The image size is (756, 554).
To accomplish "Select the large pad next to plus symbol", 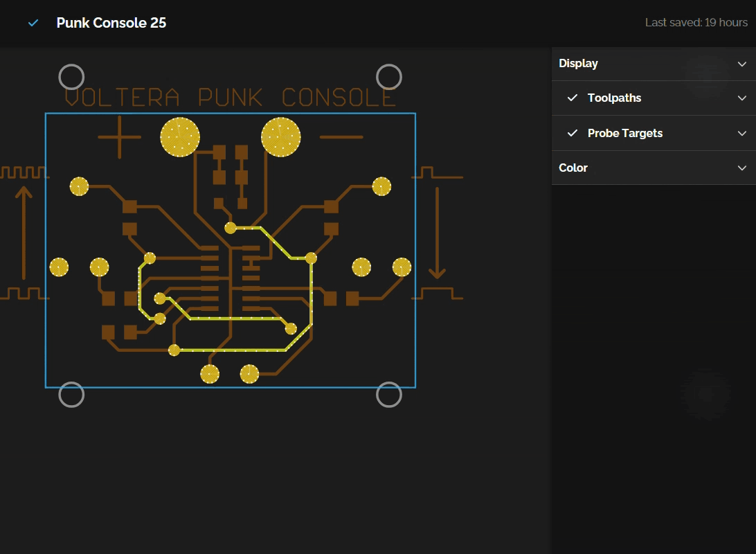I will pyautogui.click(x=180, y=137).
